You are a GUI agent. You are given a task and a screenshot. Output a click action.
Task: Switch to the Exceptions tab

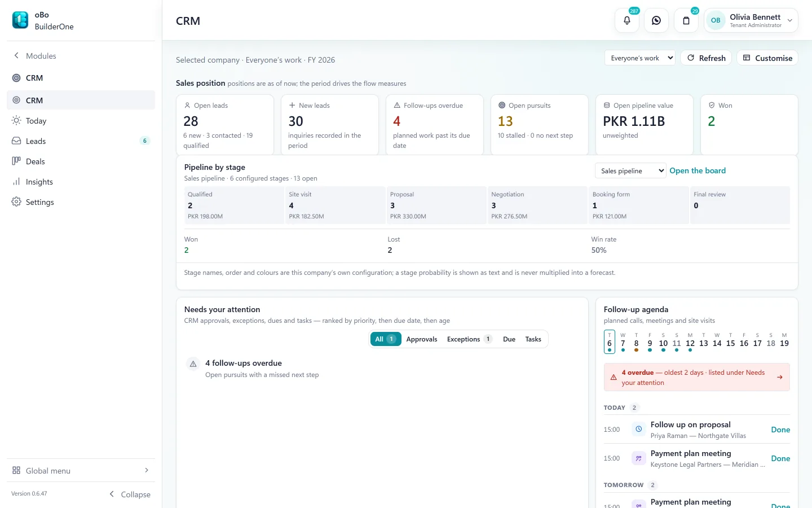tap(469, 339)
